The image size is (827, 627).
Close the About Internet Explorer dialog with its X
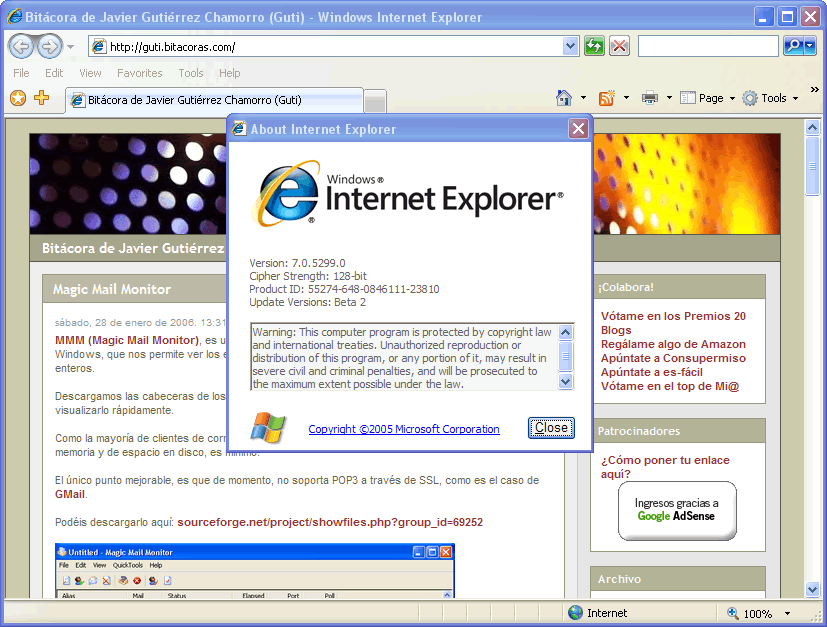[x=579, y=129]
